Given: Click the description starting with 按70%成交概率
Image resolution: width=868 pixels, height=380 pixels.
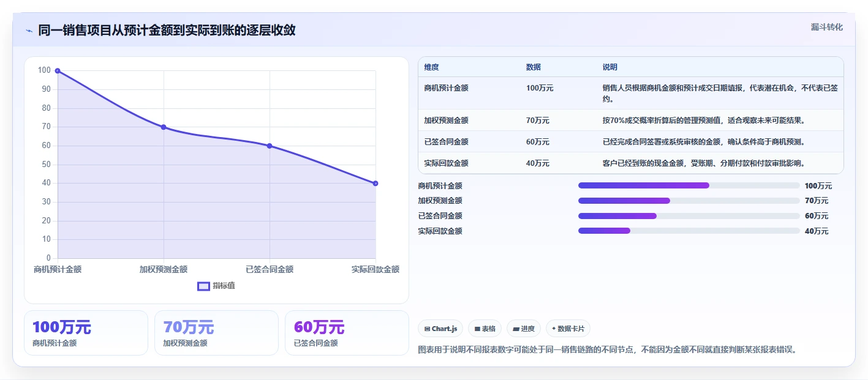Looking at the screenshot, I should click(703, 121).
